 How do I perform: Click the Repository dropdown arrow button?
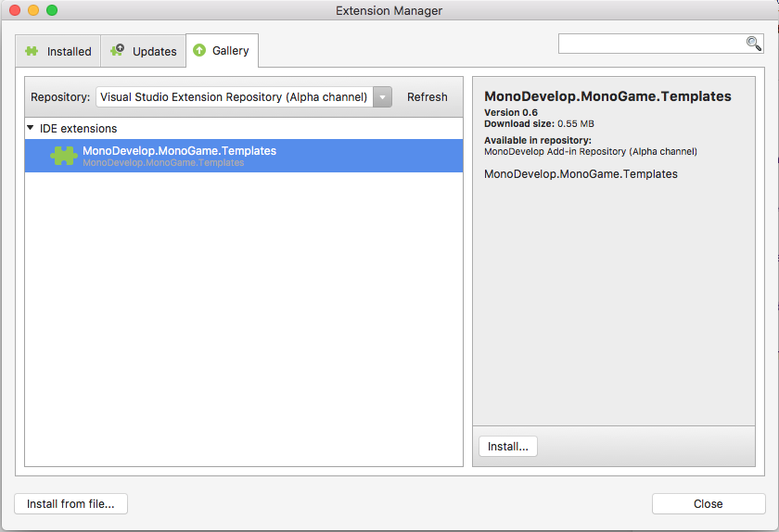[382, 97]
